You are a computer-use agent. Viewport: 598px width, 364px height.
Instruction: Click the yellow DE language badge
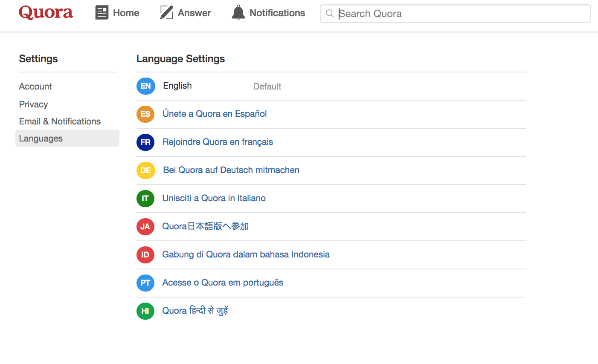click(145, 170)
